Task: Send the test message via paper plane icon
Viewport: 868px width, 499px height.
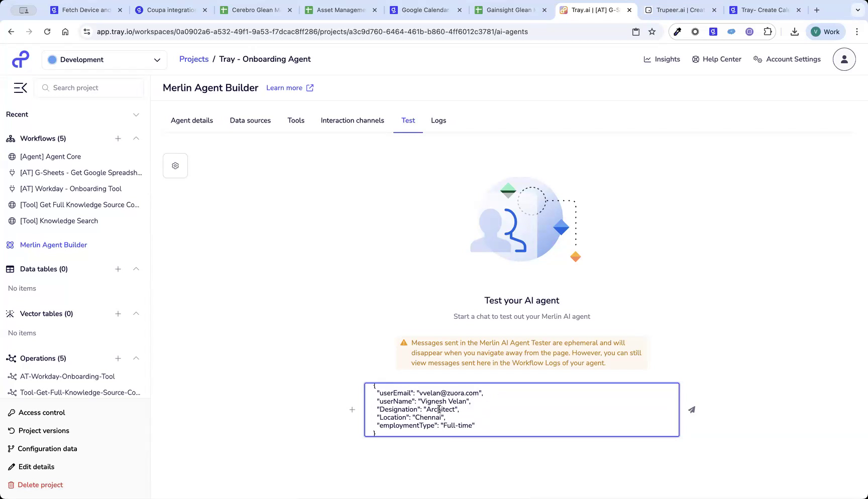Action: (x=692, y=410)
